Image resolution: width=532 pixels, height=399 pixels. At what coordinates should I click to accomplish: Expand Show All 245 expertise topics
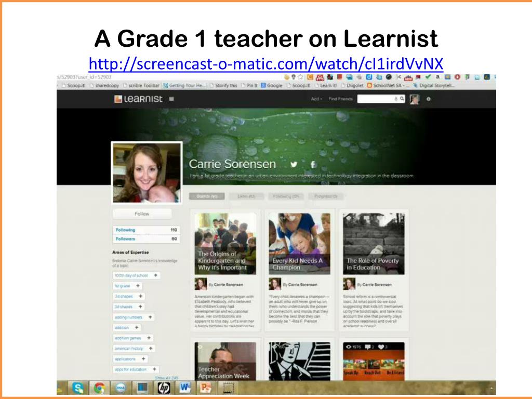pos(167,378)
